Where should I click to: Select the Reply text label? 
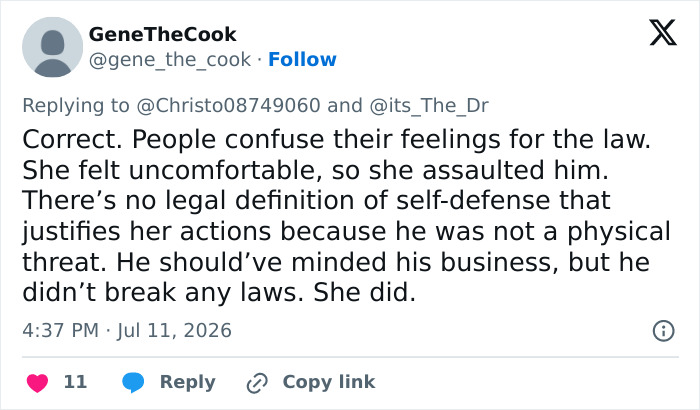(x=188, y=383)
